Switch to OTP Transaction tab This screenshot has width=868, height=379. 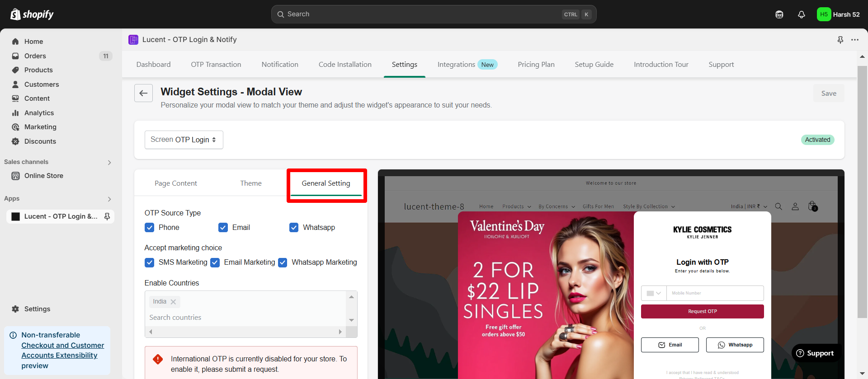coord(216,65)
